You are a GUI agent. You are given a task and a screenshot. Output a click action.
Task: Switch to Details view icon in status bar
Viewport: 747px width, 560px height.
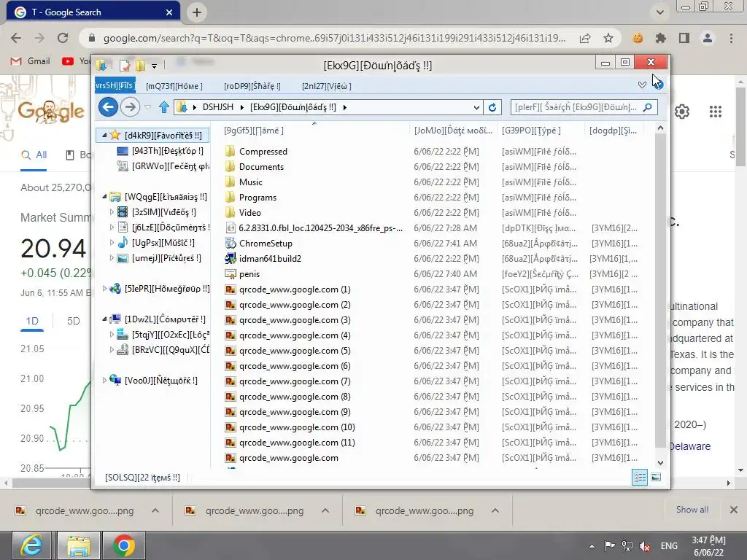[x=640, y=477]
